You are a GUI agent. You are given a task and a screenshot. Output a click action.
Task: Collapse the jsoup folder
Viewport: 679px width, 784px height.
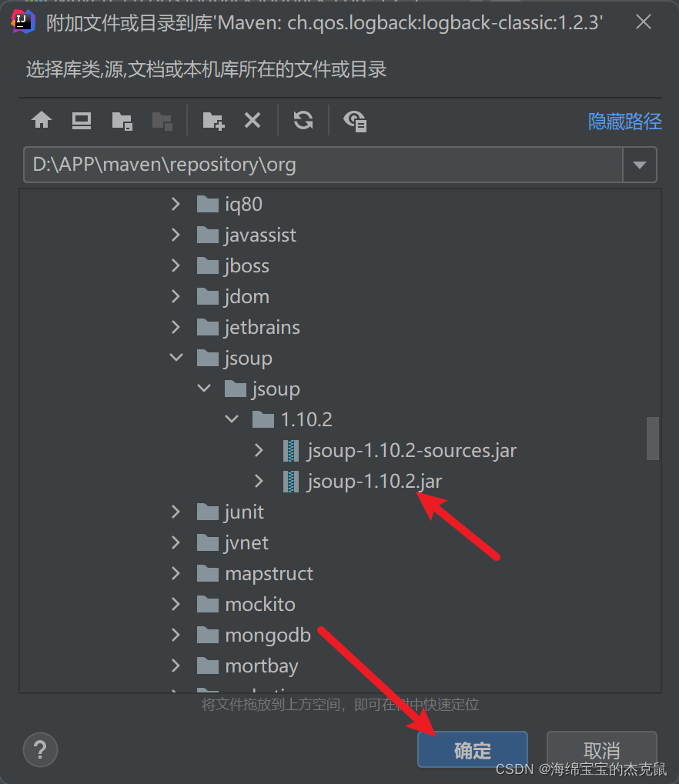pyautogui.click(x=176, y=357)
